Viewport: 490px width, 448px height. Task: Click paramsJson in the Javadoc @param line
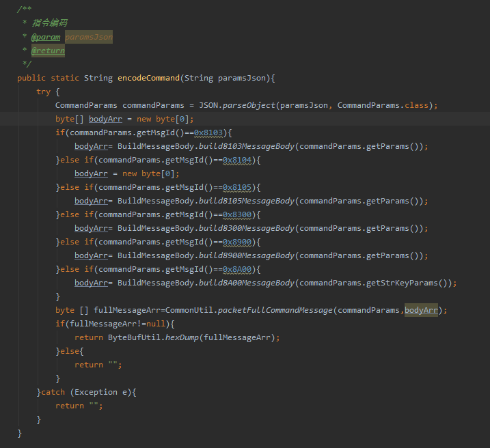point(89,37)
